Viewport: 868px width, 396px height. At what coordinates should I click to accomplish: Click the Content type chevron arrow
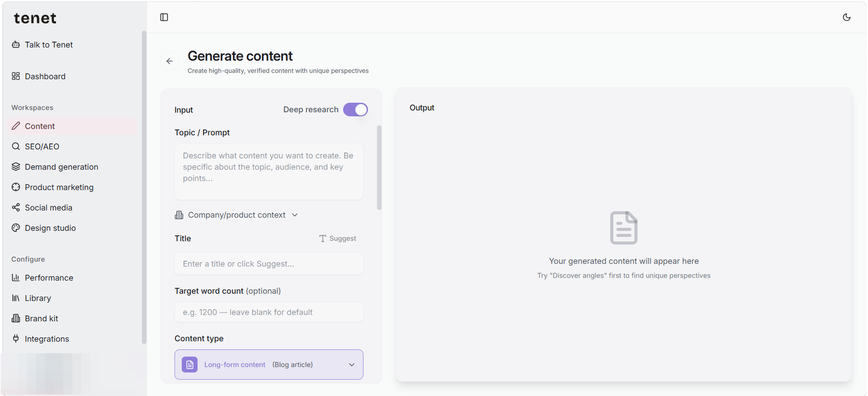[352, 365]
